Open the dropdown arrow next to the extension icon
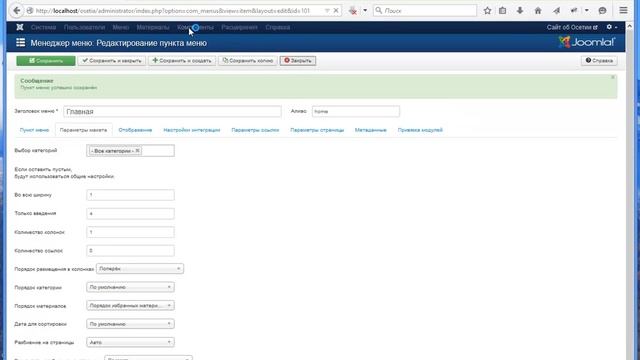 click(x=365, y=11)
